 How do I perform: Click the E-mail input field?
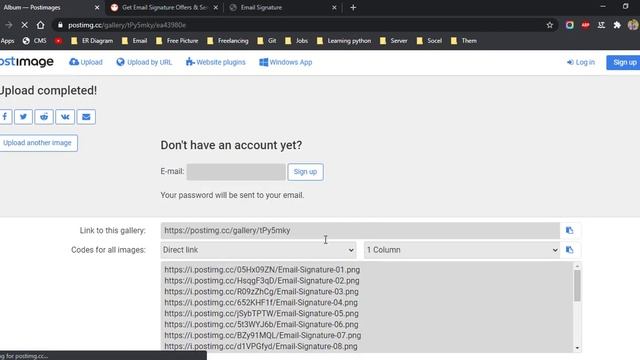pos(236,172)
